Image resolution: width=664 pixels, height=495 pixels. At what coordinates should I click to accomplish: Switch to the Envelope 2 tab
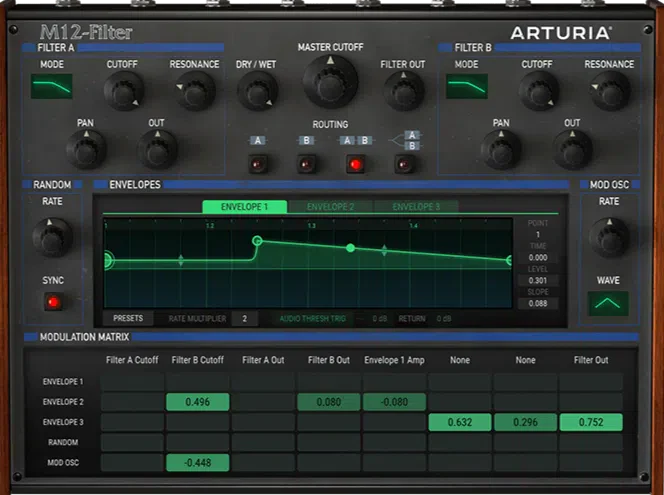point(330,207)
